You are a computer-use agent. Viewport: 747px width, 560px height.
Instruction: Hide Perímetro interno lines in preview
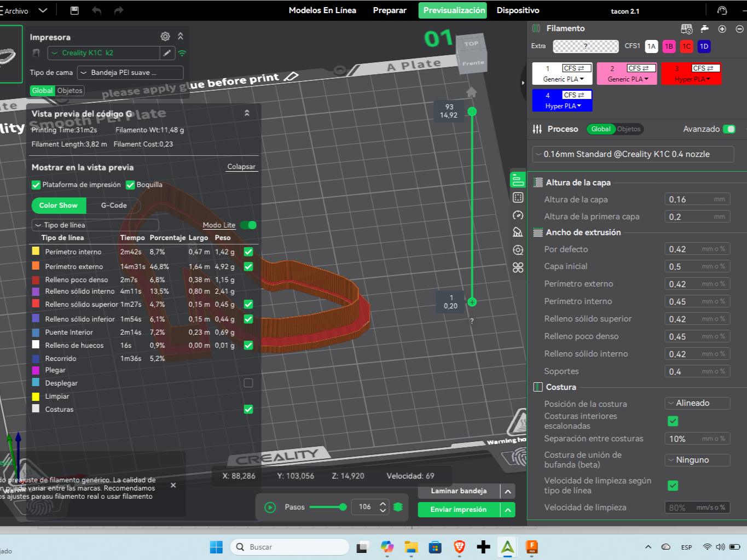248,252
